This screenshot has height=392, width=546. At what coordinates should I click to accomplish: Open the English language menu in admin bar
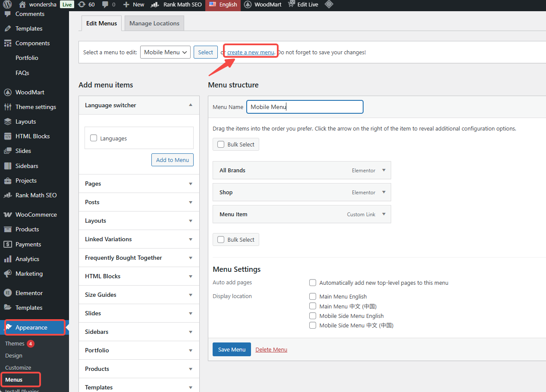[223, 5]
